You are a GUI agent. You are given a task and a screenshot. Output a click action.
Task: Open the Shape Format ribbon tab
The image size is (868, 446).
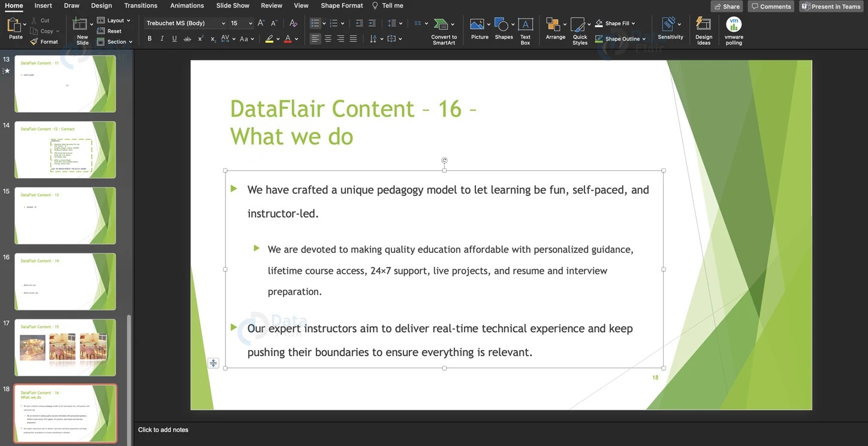click(342, 5)
